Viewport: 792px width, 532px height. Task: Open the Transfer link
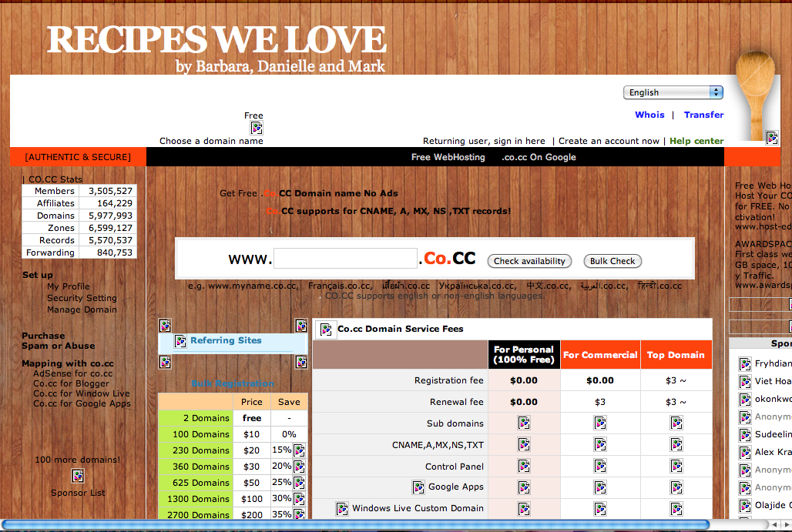703,115
